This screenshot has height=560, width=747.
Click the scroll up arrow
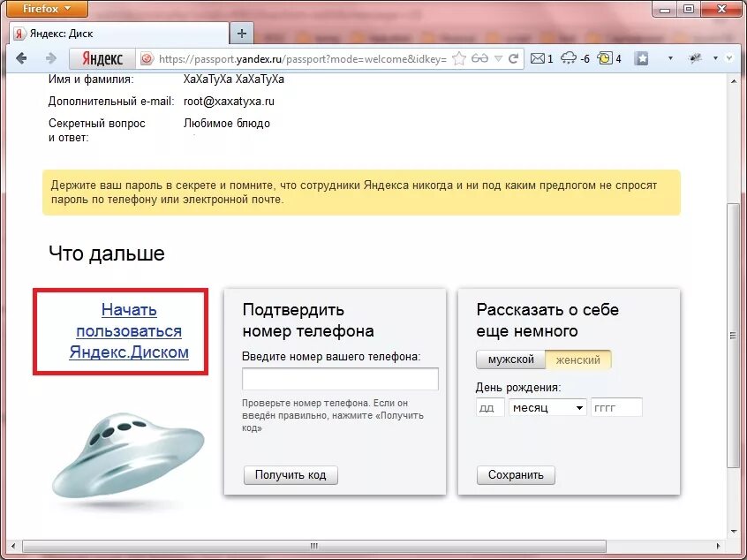(734, 81)
